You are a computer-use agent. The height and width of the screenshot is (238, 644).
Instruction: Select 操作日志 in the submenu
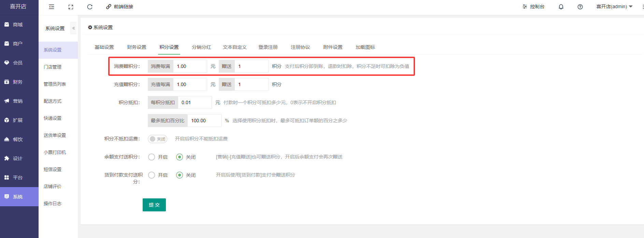click(x=58, y=204)
